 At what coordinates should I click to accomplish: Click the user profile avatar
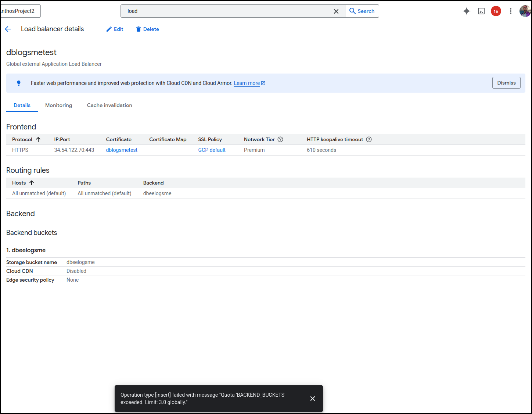click(525, 11)
